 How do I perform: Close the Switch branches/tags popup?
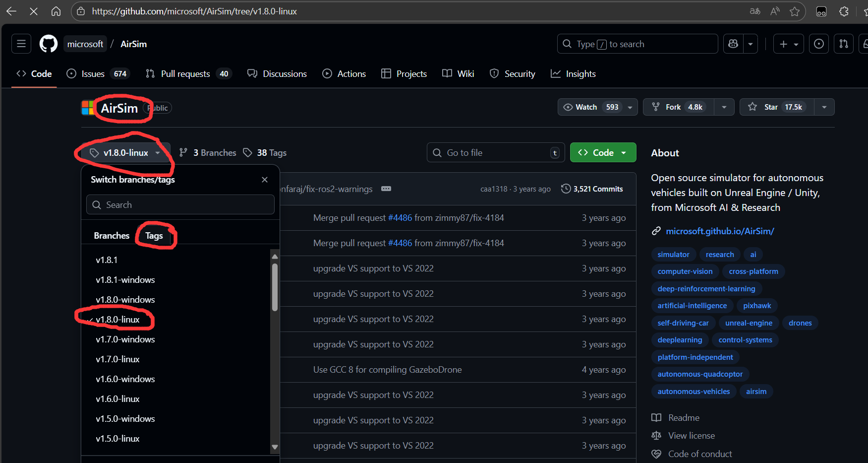[265, 180]
